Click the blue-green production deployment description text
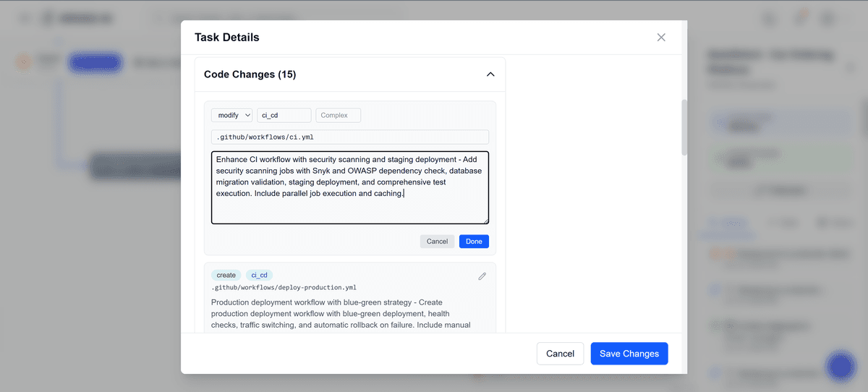This screenshot has height=392, width=868. click(341, 314)
